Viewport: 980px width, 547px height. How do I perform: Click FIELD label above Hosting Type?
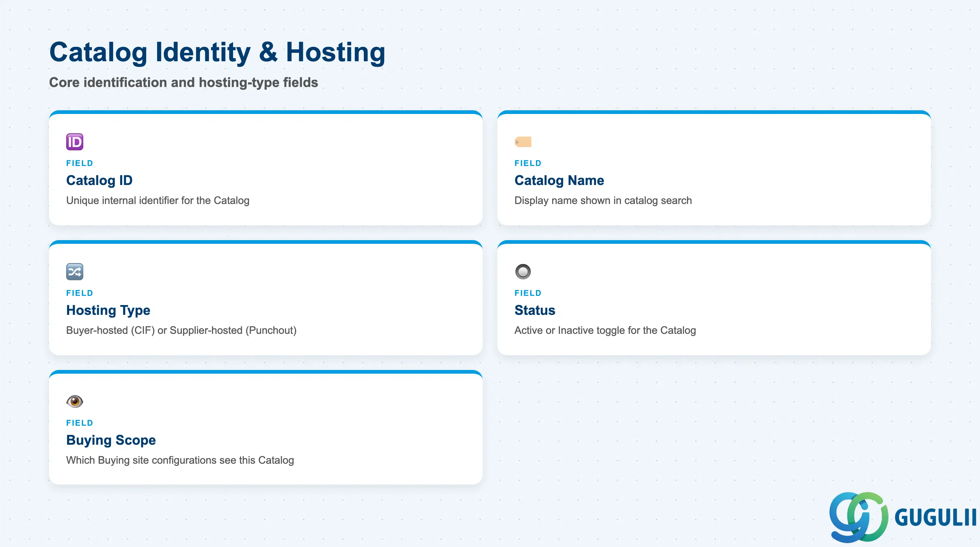click(80, 293)
